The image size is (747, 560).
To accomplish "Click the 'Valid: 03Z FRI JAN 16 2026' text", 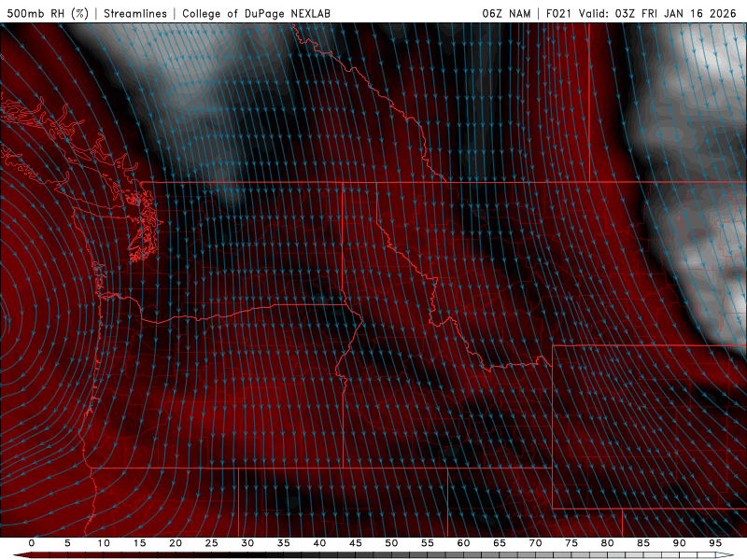I will (x=657, y=13).
